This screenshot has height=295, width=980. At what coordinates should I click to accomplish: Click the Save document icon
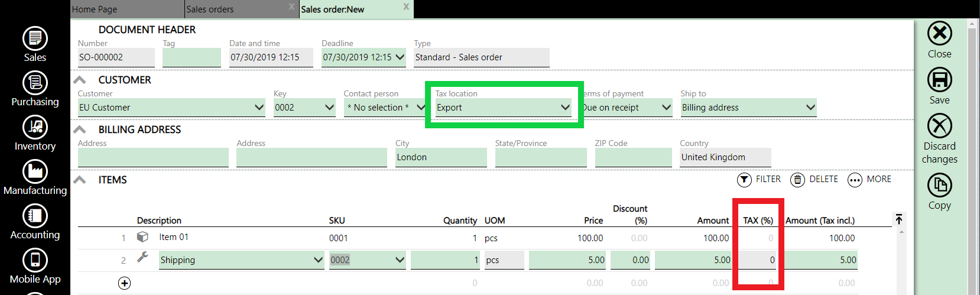(x=939, y=80)
